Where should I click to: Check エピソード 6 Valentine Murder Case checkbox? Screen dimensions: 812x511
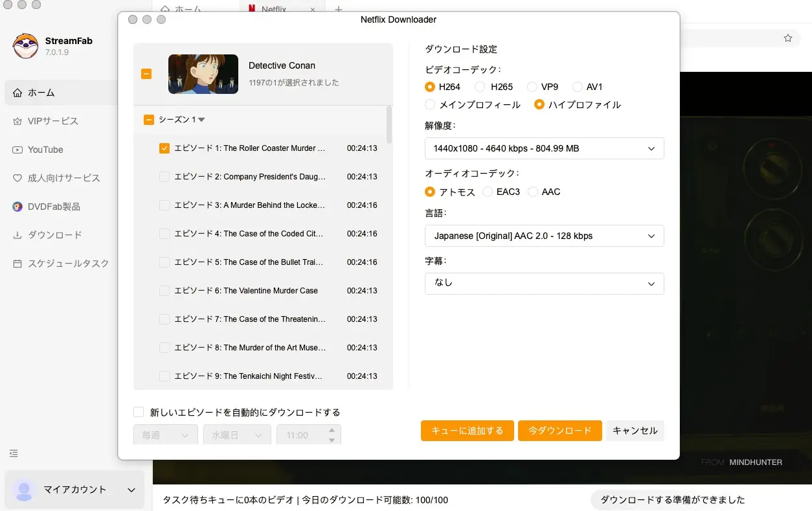pos(164,291)
